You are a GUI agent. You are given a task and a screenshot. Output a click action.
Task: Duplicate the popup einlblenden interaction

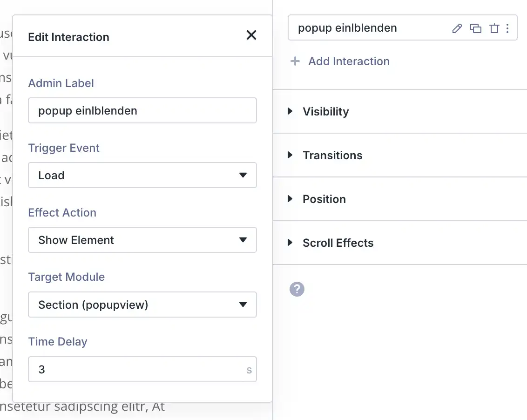tap(475, 28)
